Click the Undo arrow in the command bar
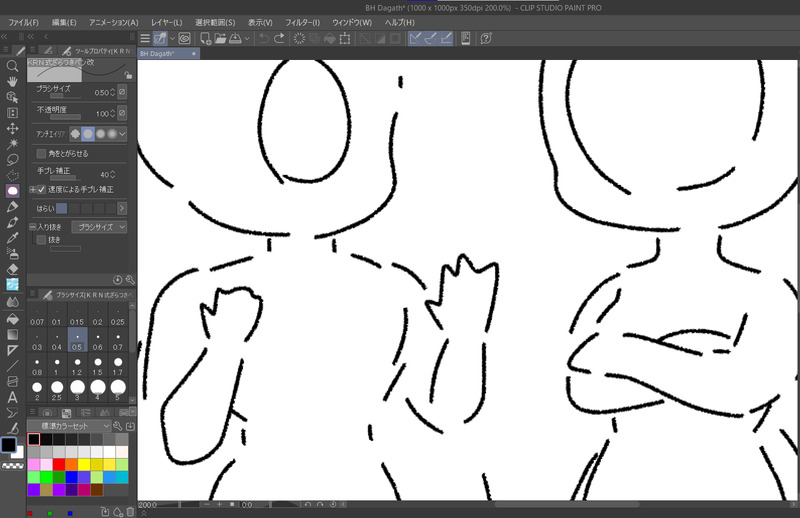Screen dimensions: 800x518 coord(263,39)
